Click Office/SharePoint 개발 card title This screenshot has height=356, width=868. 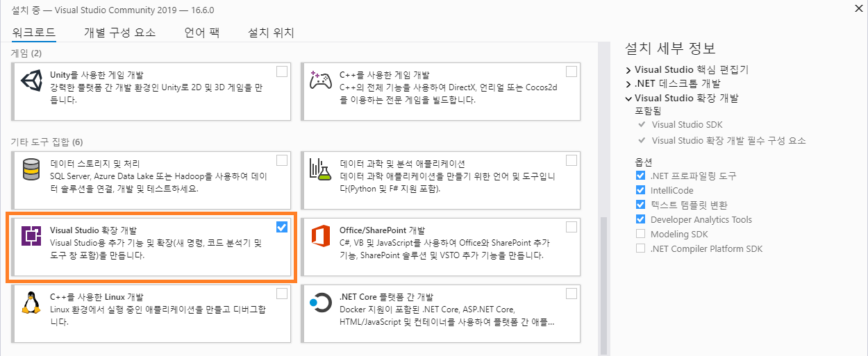point(382,230)
